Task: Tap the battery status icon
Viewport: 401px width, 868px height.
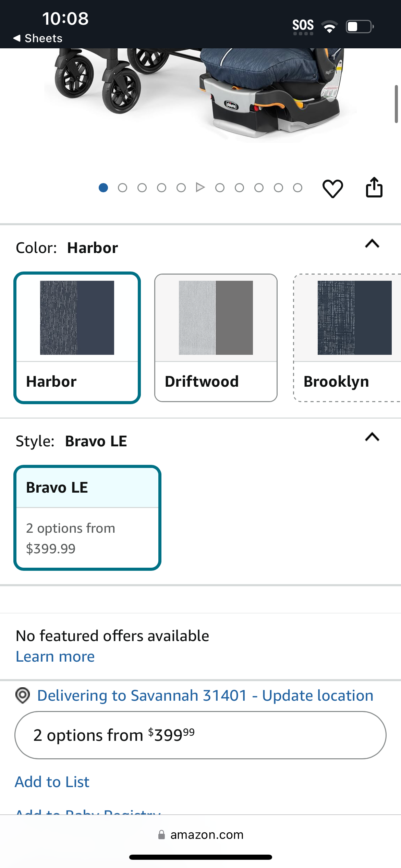Action: [x=360, y=26]
